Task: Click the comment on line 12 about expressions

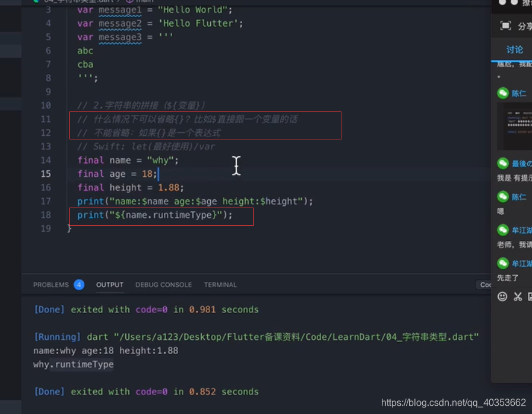Action: [149, 133]
